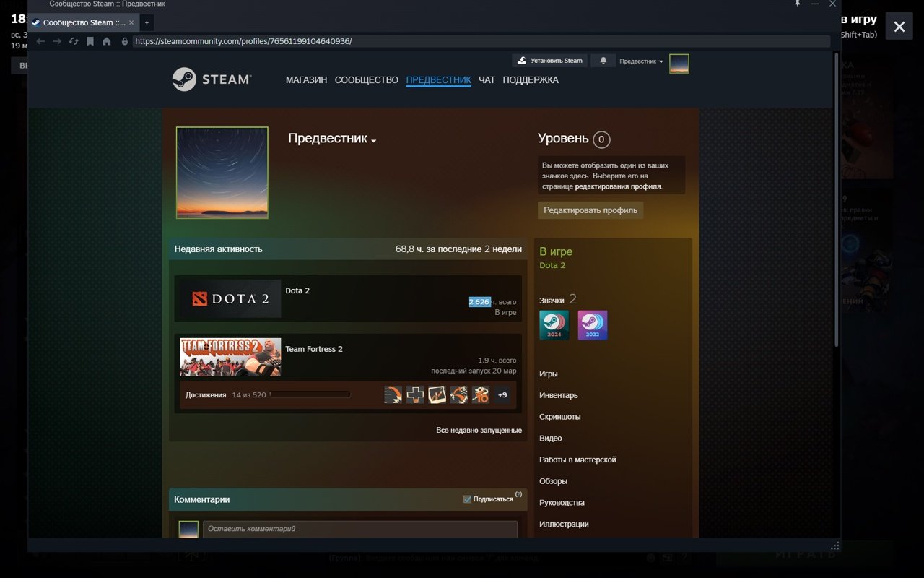Click the fourth achievement icon
This screenshot has width=924, height=578.
[458, 394]
